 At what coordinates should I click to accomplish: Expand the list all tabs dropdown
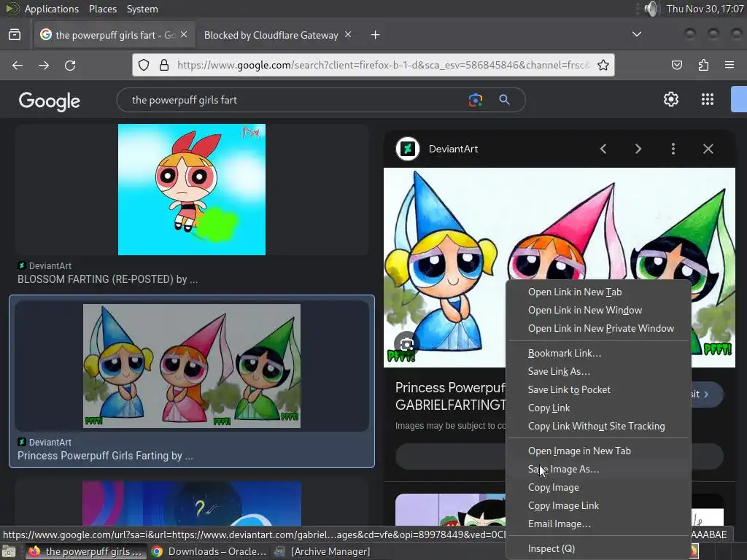click(636, 34)
